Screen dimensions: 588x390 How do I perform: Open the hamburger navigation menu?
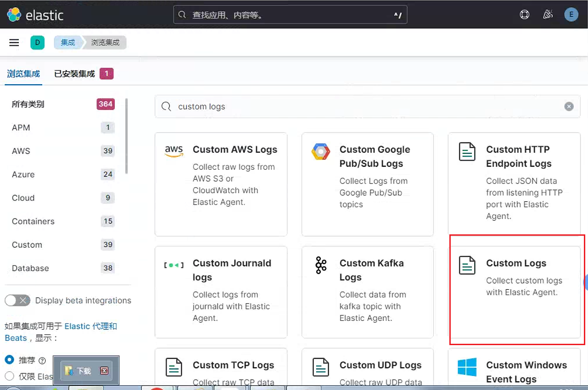point(14,43)
